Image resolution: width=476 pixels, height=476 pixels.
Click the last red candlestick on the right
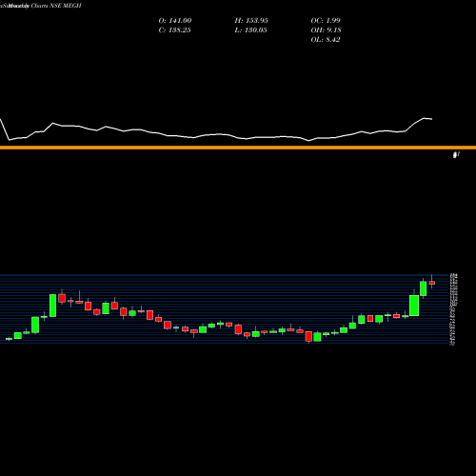pos(432,283)
